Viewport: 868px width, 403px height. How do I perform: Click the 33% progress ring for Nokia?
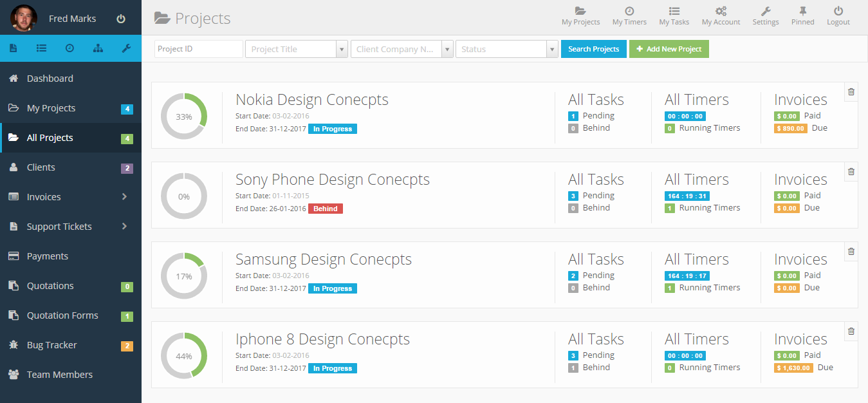click(184, 117)
